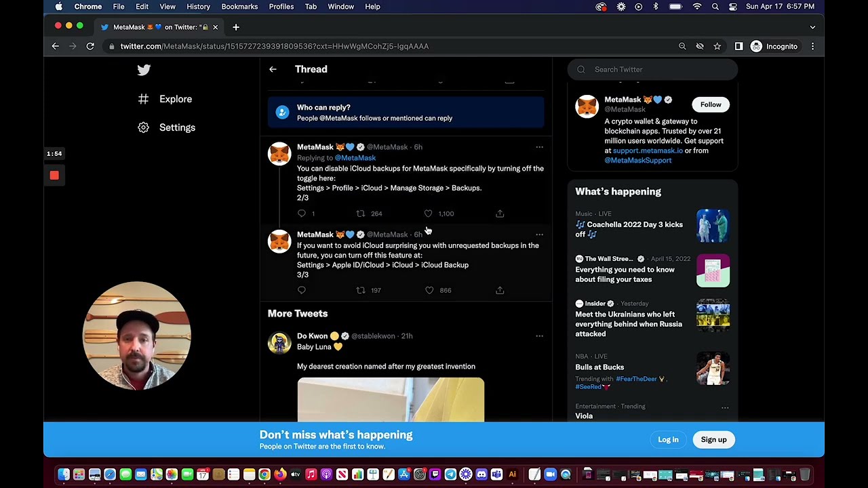Reload the page in Chrome
Screen dimensions: 868x488
[x=90, y=46]
